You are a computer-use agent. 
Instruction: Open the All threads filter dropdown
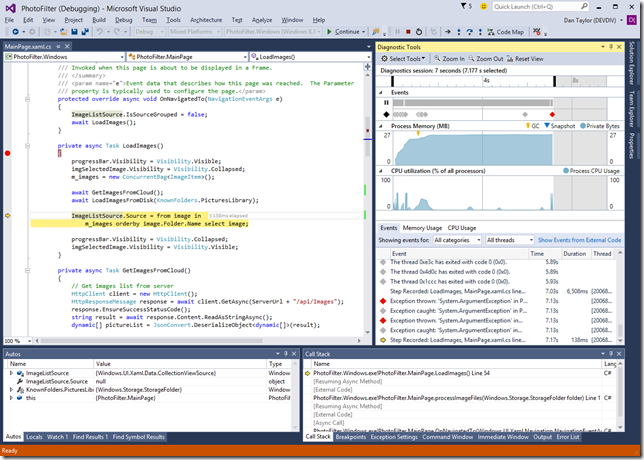click(508, 240)
